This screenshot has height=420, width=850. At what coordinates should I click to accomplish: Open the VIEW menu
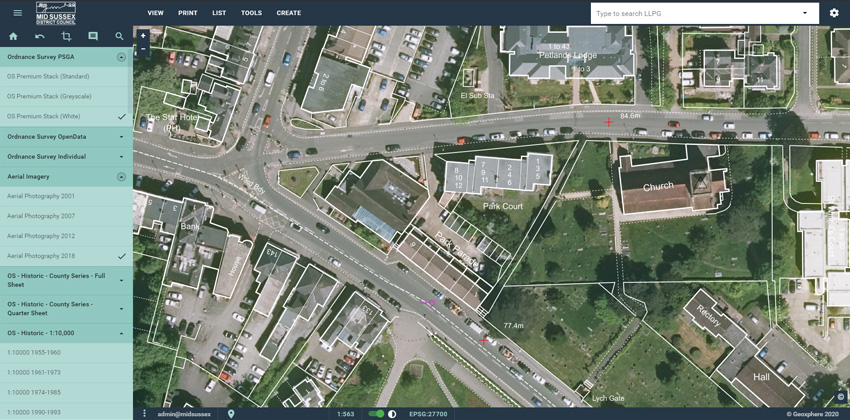tap(155, 13)
